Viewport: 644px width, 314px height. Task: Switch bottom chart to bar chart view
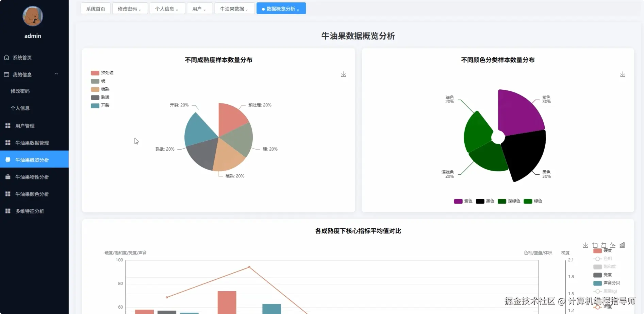622,245
